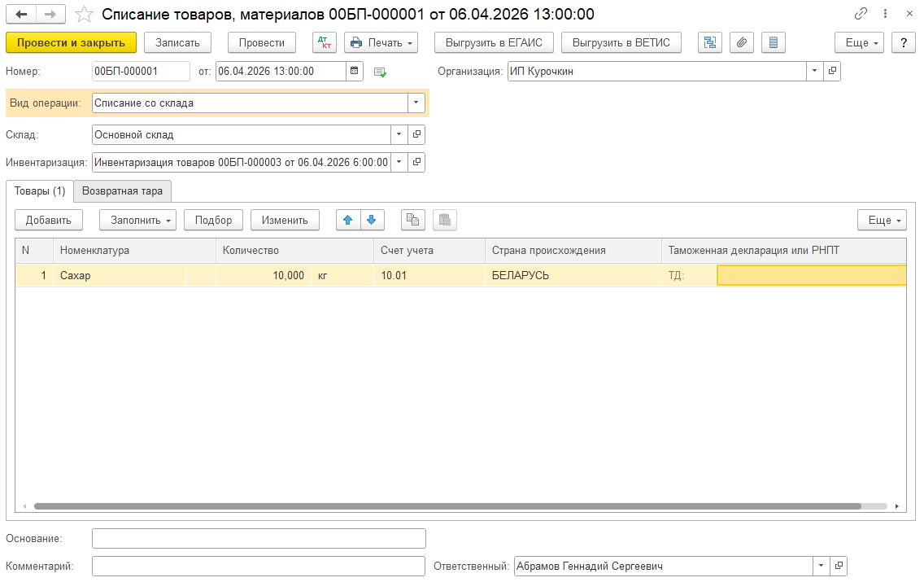Click the document structure icon
This screenshot has width=924, height=582.
[x=710, y=42]
